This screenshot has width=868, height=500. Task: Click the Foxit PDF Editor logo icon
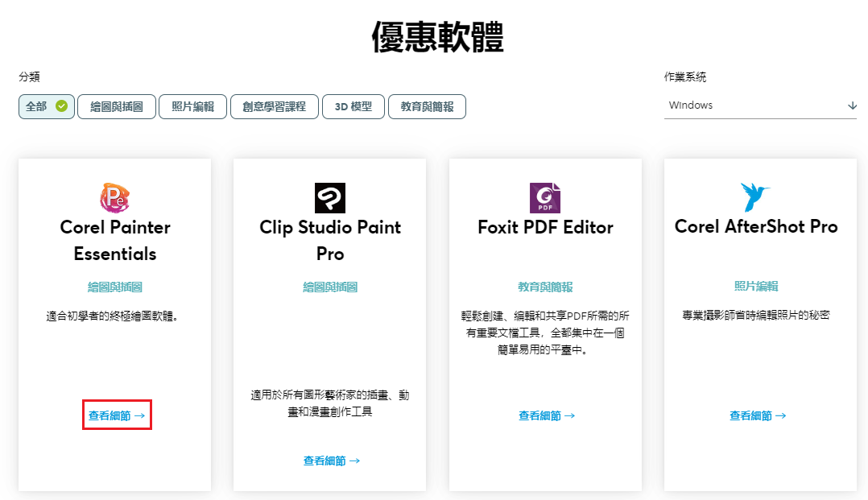point(545,198)
